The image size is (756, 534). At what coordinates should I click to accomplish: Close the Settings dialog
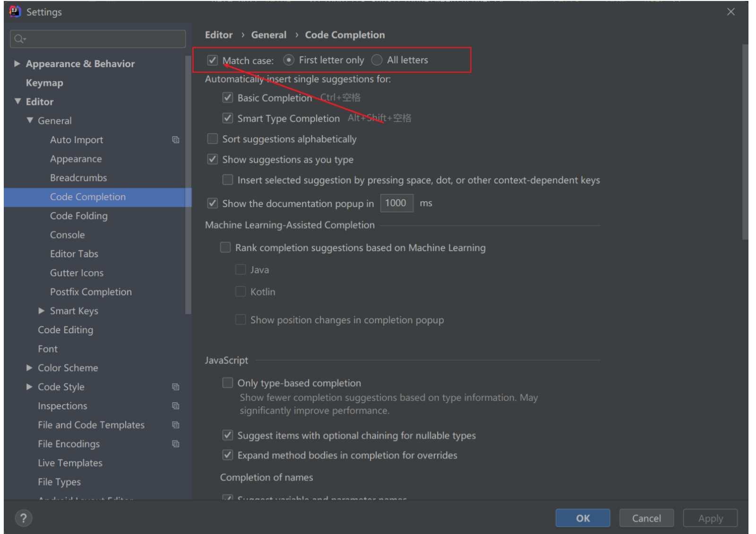click(x=730, y=12)
